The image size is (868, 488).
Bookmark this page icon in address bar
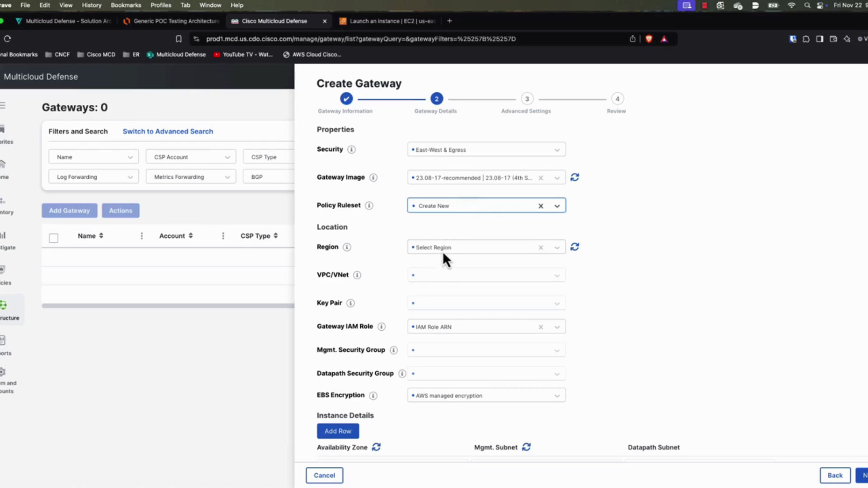[x=179, y=39]
